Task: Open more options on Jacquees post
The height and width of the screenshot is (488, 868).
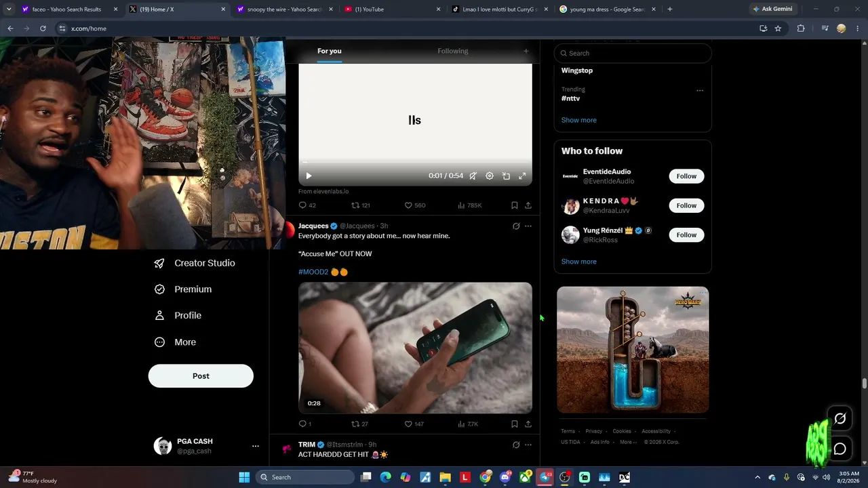Action: point(528,226)
